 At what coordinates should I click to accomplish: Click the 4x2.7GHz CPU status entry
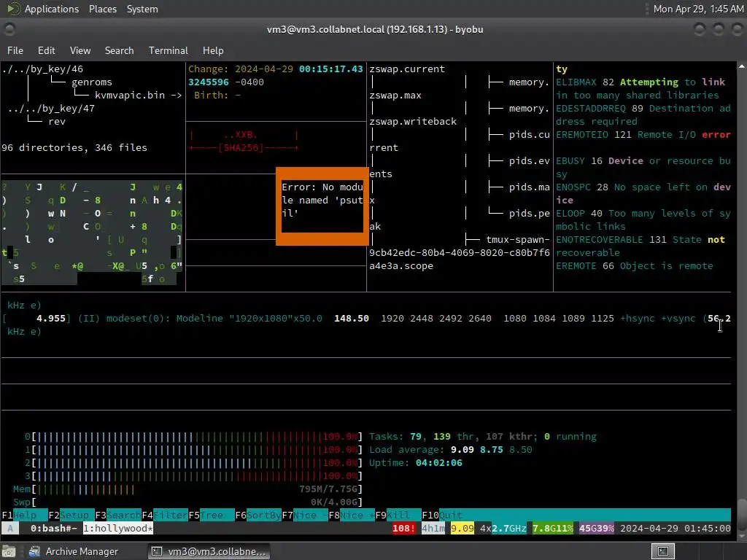pos(503,528)
